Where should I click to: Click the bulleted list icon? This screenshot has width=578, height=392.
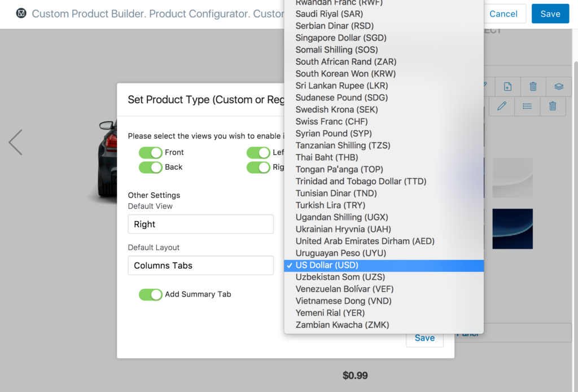tap(527, 106)
